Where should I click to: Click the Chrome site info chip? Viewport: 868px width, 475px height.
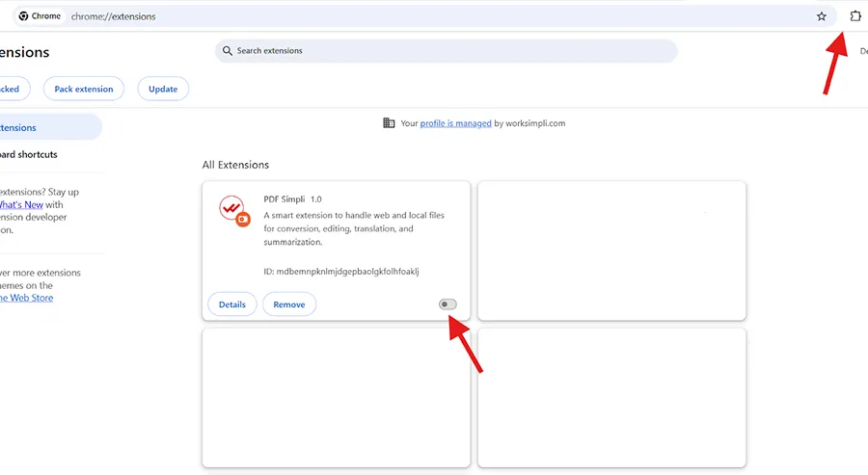40,16
